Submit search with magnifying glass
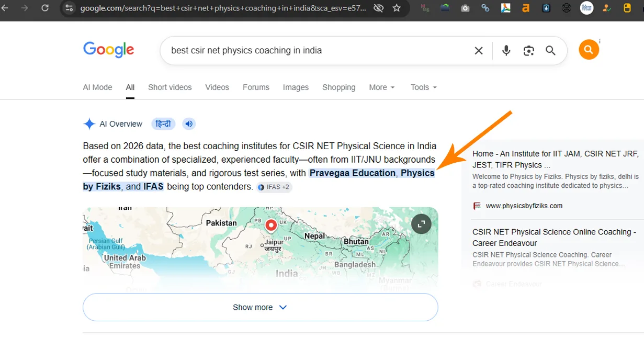Screen dimensions: 644x349 point(550,50)
